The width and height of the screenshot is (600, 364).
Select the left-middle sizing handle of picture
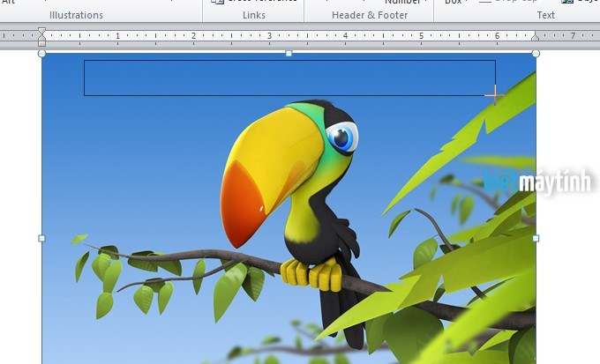click(41, 239)
